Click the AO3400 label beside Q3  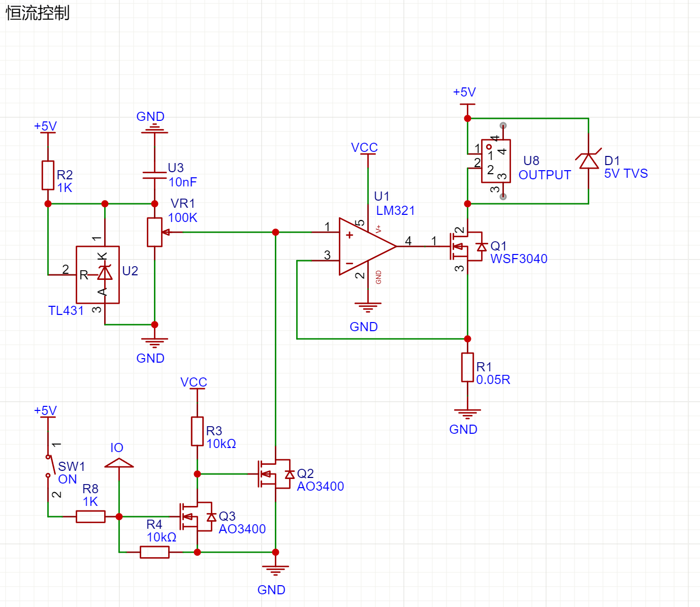click(242, 529)
